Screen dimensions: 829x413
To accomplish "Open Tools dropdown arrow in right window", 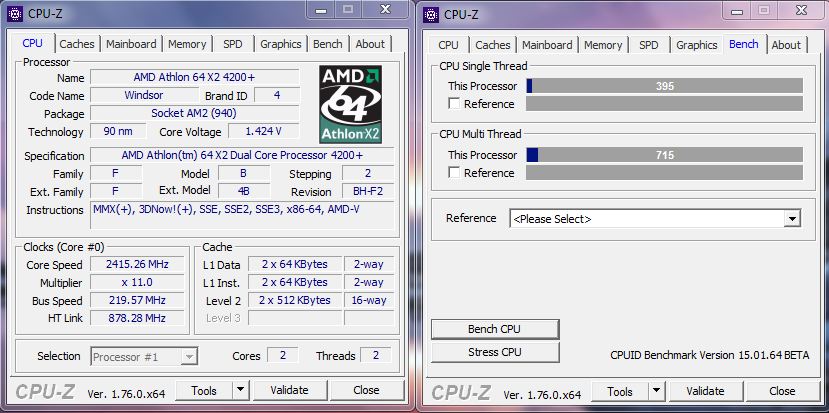I will (656, 391).
